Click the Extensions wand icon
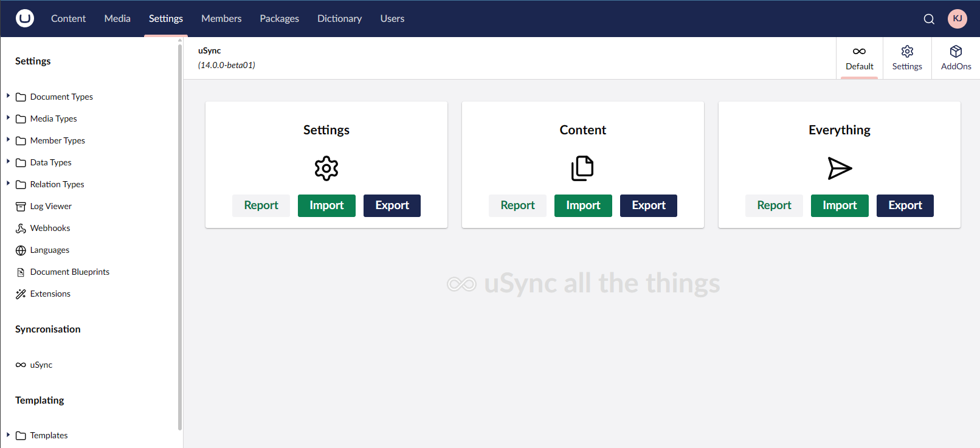Viewport: 980px width, 448px height. 21,294
